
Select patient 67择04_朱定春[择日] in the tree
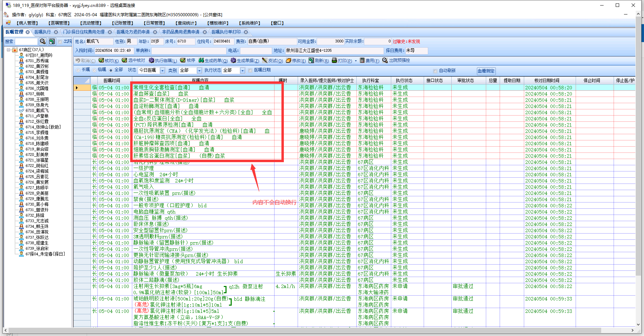[45, 254]
